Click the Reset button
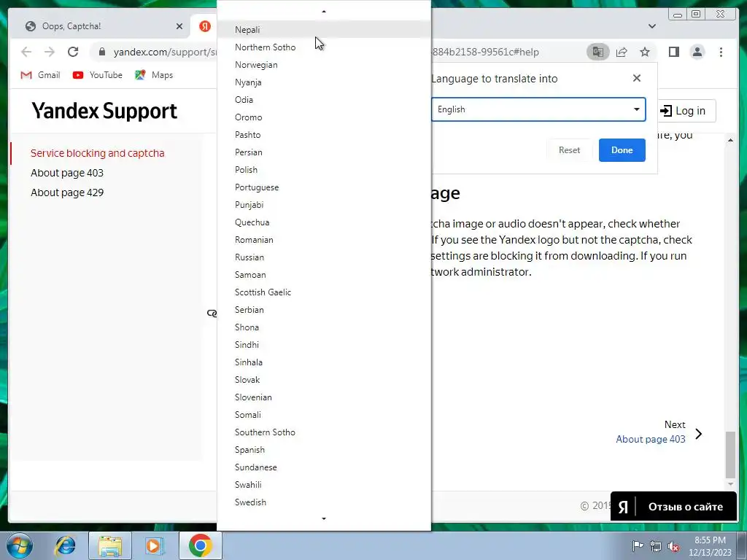 (569, 150)
